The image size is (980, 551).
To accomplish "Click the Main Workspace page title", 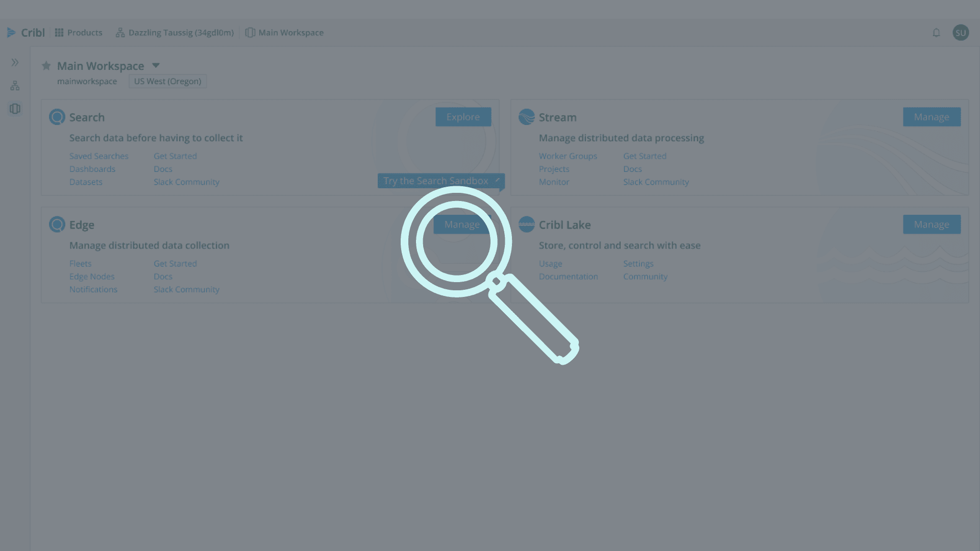I will pyautogui.click(x=101, y=66).
